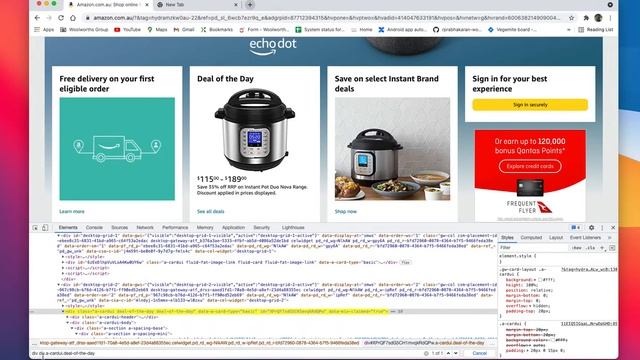Open the Vegemite board bookmark
The height and width of the screenshot is (360, 640).
point(512,30)
